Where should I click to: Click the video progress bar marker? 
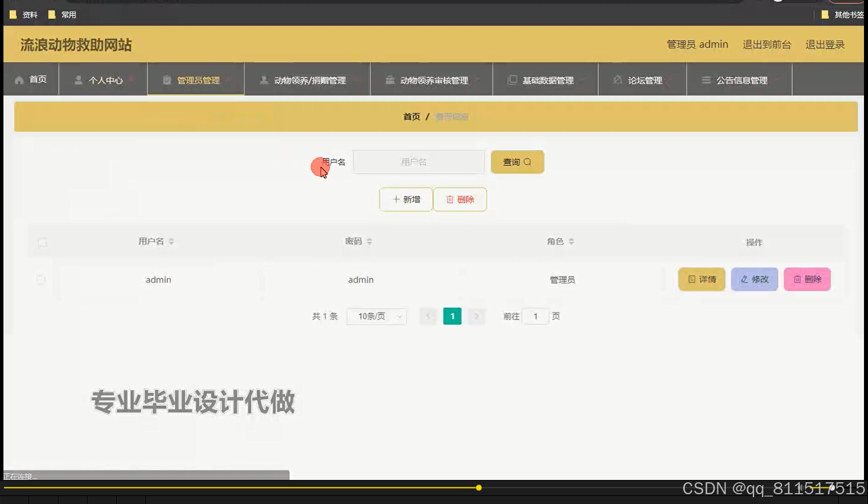click(x=479, y=487)
